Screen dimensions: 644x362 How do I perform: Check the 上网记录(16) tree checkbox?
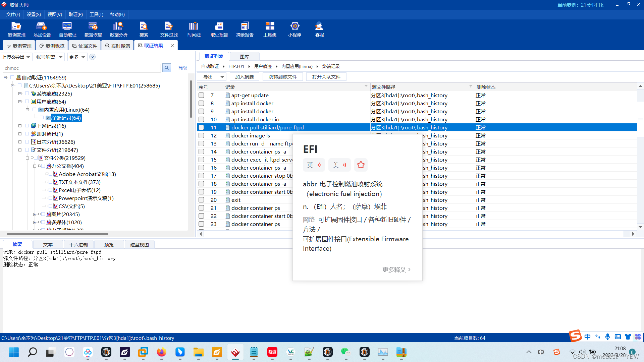[x=27, y=126]
